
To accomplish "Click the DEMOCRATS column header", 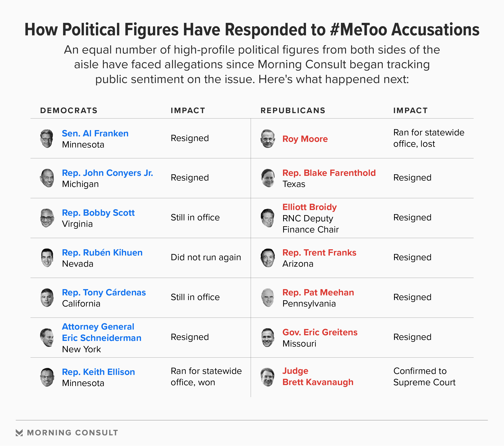I will click(x=69, y=111).
